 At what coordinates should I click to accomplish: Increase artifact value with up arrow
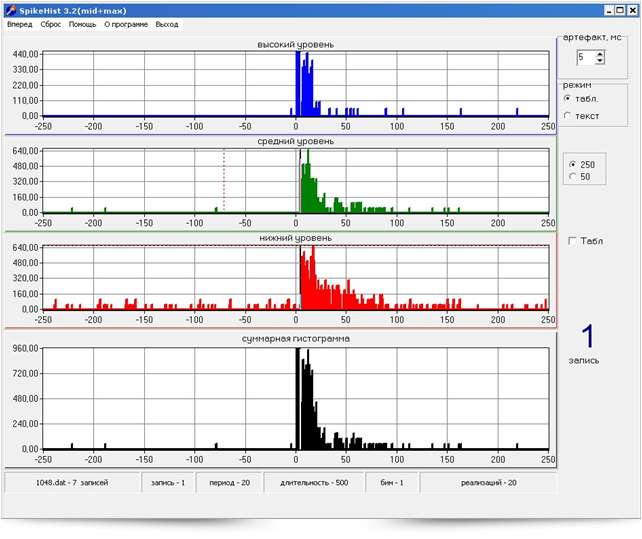click(600, 54)
